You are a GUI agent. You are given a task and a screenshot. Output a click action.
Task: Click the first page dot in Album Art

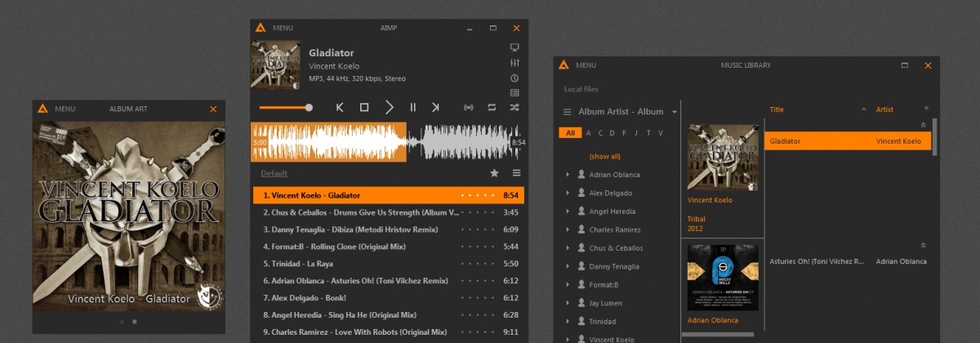122,322
